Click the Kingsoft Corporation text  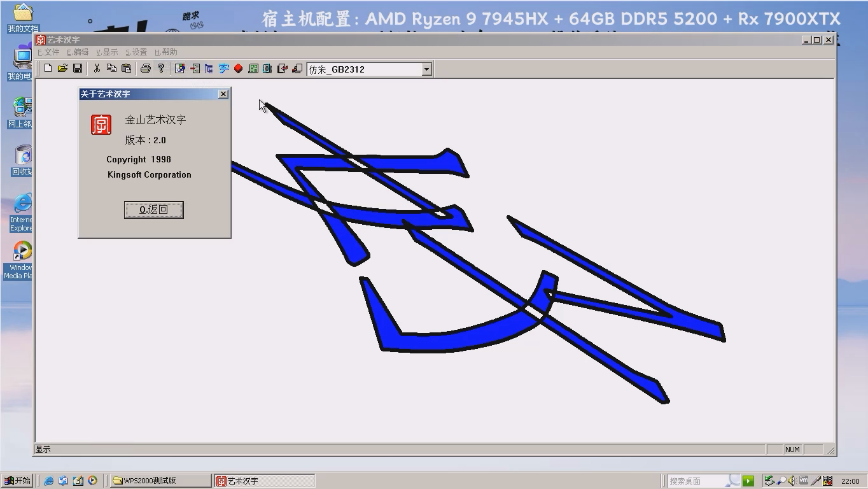pos(150,174)
